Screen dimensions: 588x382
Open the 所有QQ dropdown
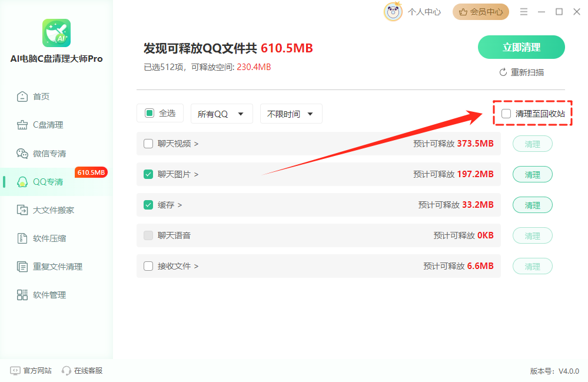coord(222,114)
